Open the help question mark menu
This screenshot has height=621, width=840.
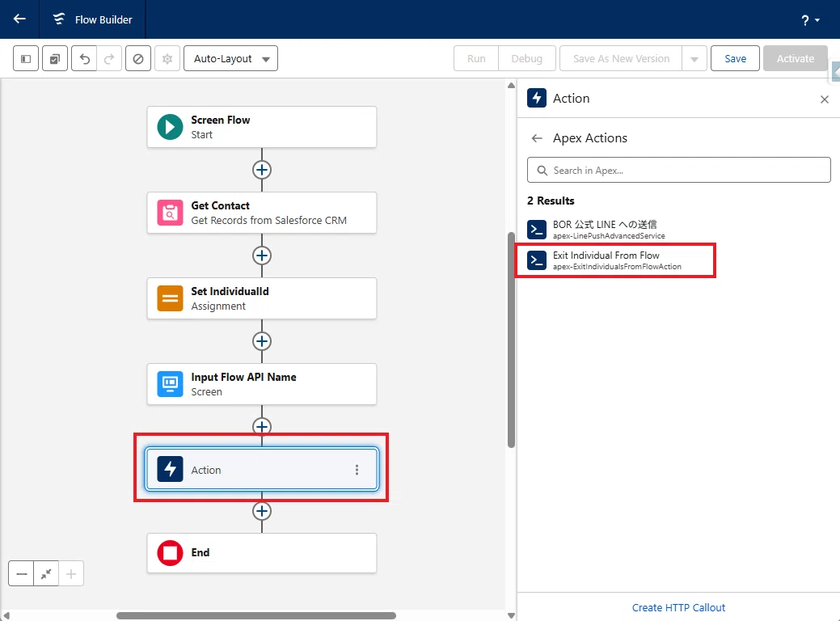tap(810, 20)
